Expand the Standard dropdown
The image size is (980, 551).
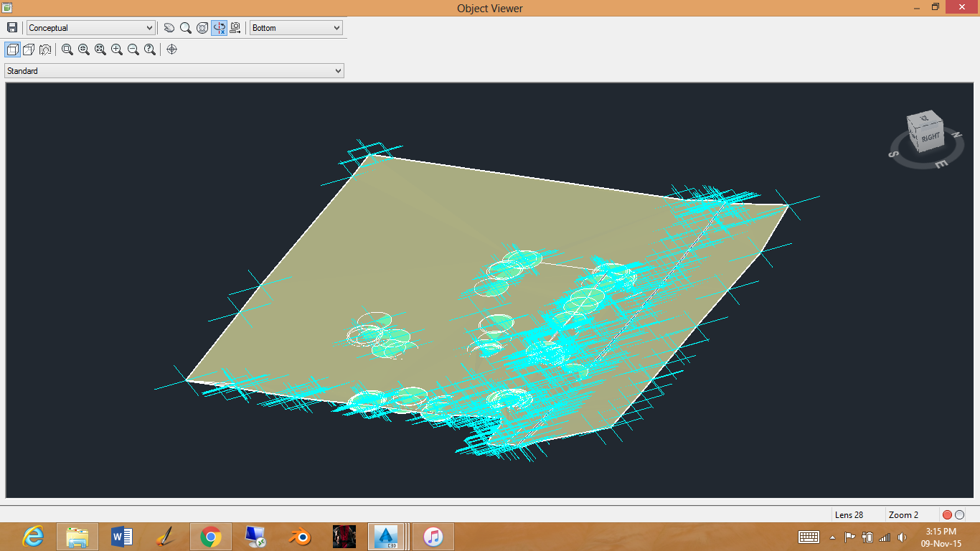174,71
